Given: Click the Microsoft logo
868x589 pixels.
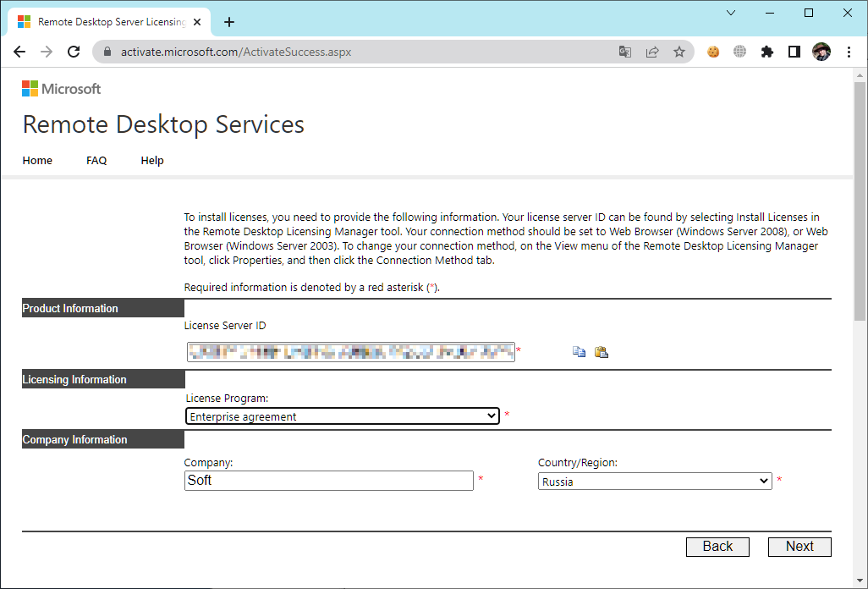Looking at the screenshot, I should (x=62, y=89).
